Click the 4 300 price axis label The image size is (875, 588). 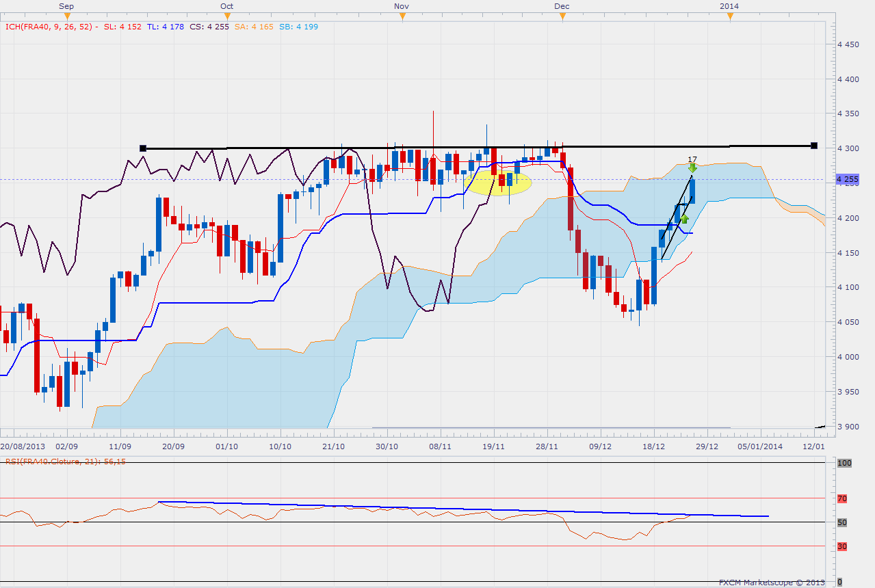tap(847, 148)
